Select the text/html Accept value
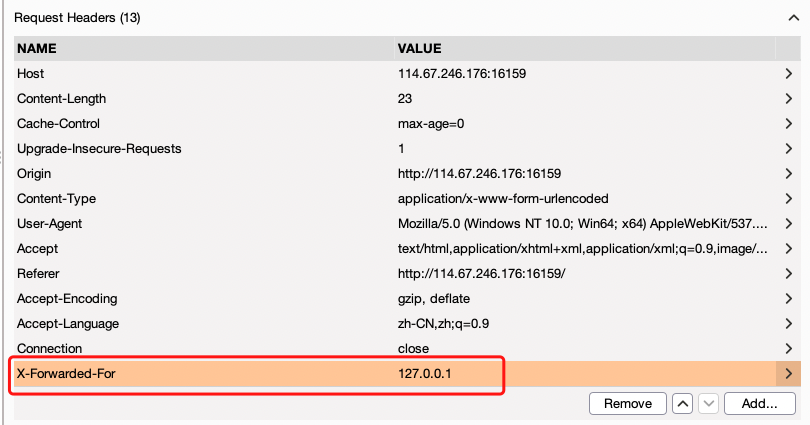810x425 pixels. [x=583, y=248]
